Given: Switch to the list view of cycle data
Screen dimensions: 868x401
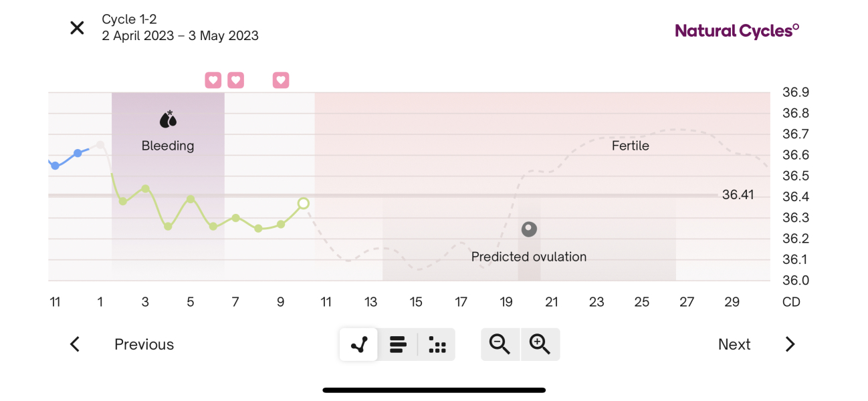Looking at the screenshot, I should [398, 344].
